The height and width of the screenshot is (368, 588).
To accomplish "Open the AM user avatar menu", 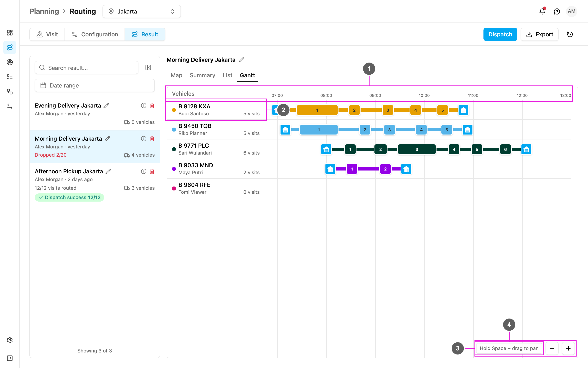I will coord(571,11).
